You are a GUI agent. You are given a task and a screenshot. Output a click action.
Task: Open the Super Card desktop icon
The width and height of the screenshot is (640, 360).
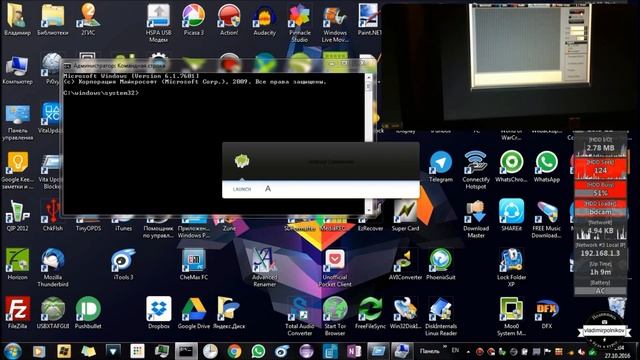click(405, 216)
